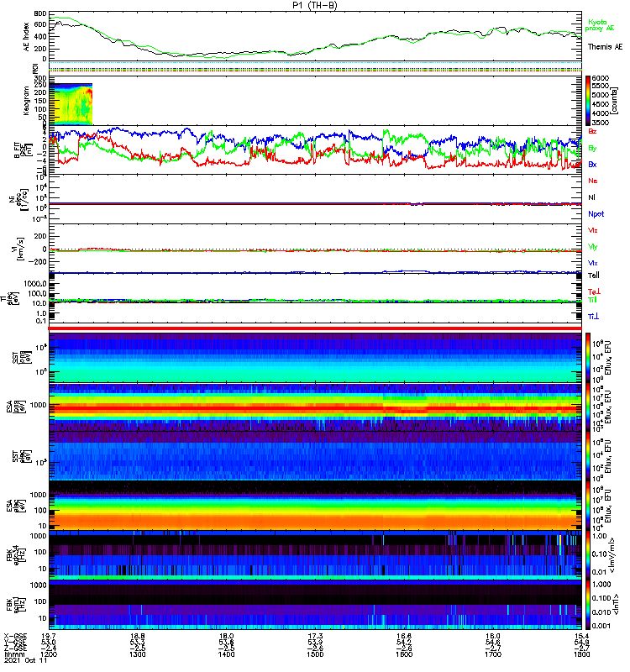This screenshot has width=630, height=672.
Task: Click the keogram counts color bar
Action: pos(588,101)
